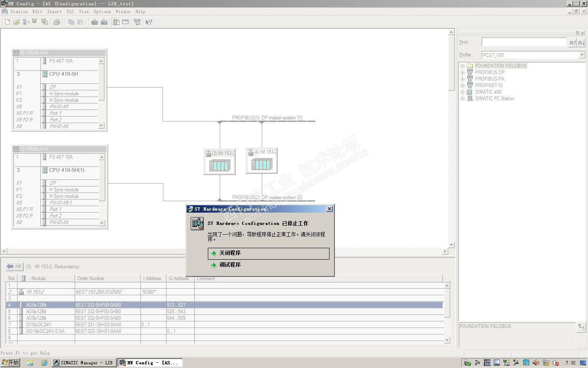Click the New station toolbar icon

(7, 22)
